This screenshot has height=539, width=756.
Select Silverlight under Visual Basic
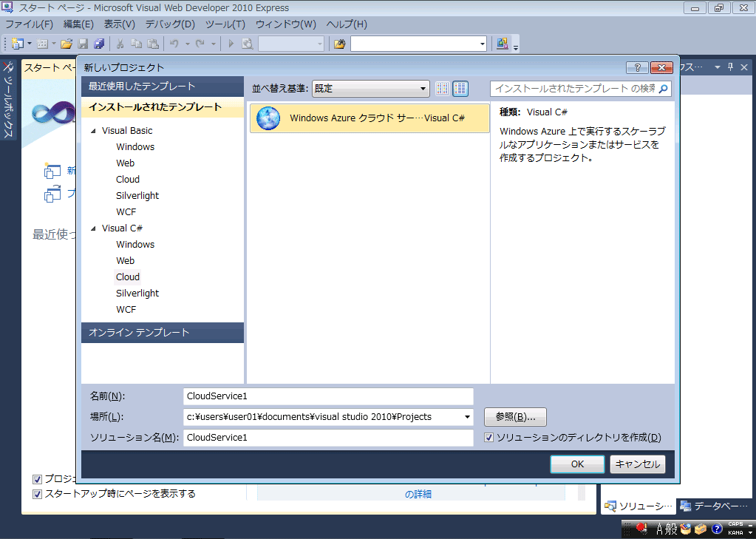137,196
